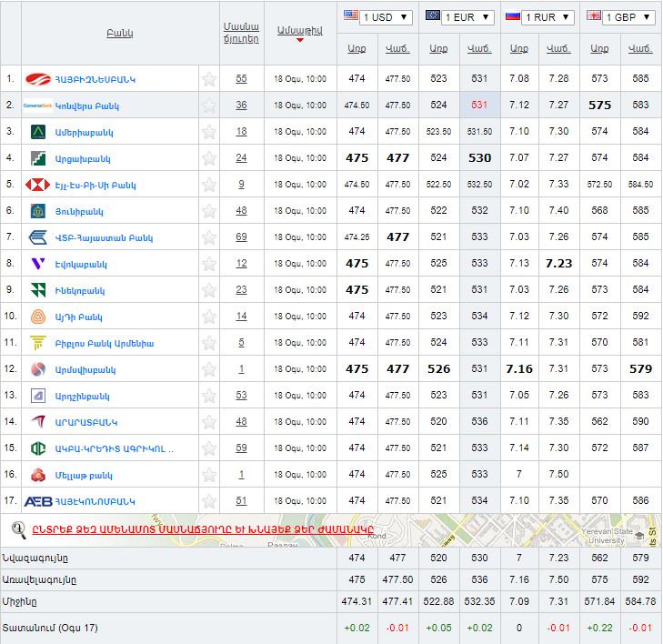
Task: Click branch count 69 for VTB bank
Action: point(241,237)
